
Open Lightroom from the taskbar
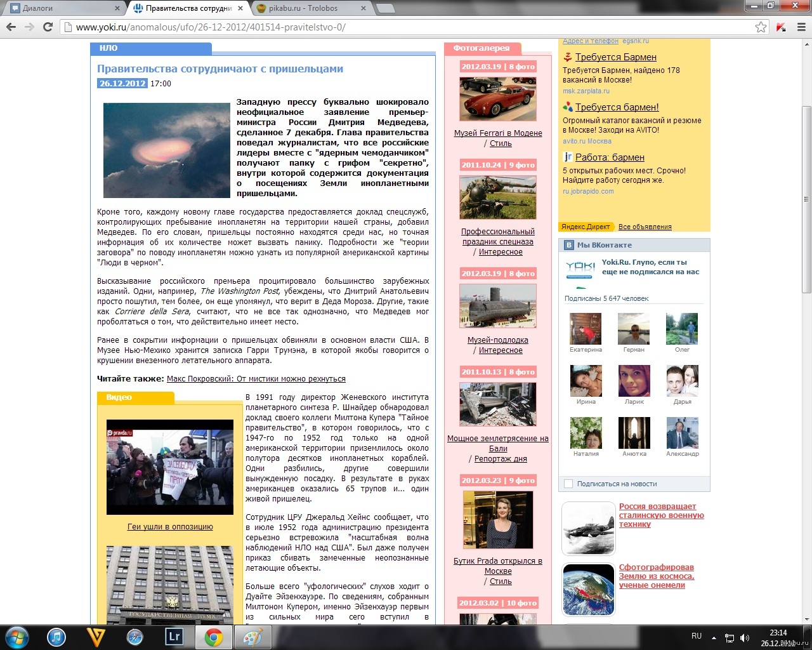tap(174, 637)
